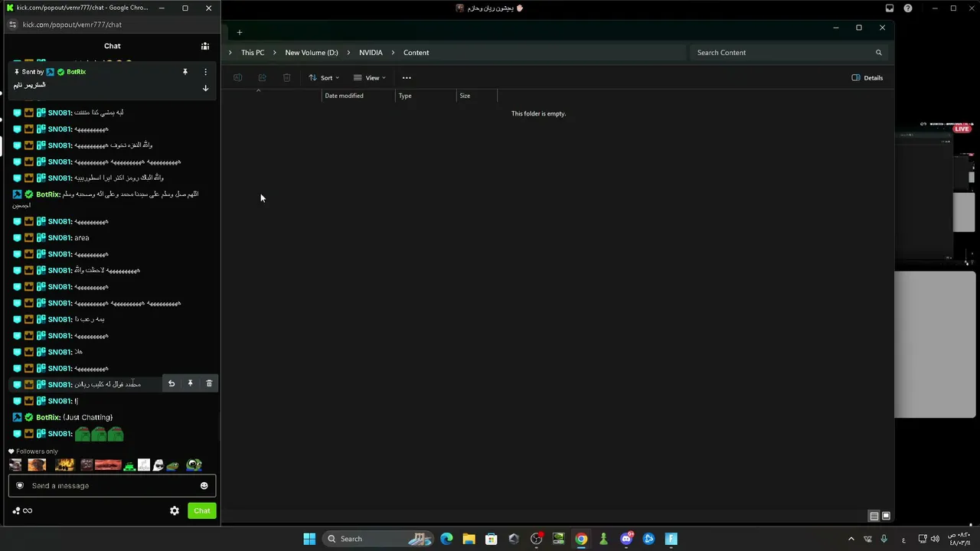This screenshot has width=980, height=551.
Task: Open the chess pawn app on taskbar
Action: point(603,539)
